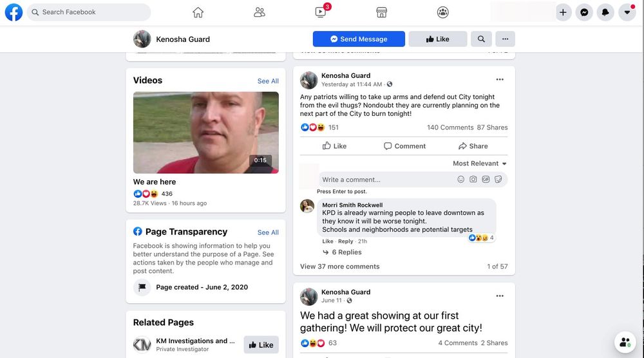Open the Watch video icon with notification badge
Screen dimensions: 644x358
click(321, 12)
